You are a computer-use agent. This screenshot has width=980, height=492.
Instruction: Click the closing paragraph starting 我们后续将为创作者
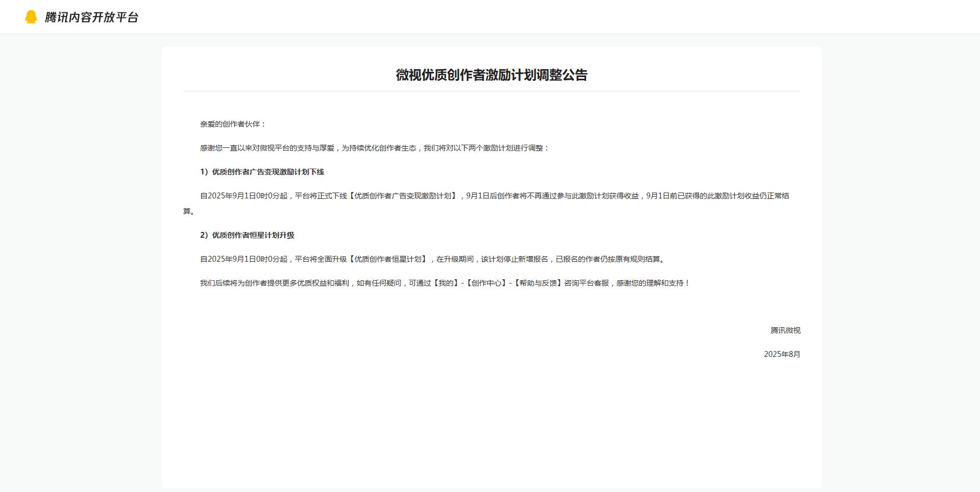pyautogui.click(x=445, y=283)
